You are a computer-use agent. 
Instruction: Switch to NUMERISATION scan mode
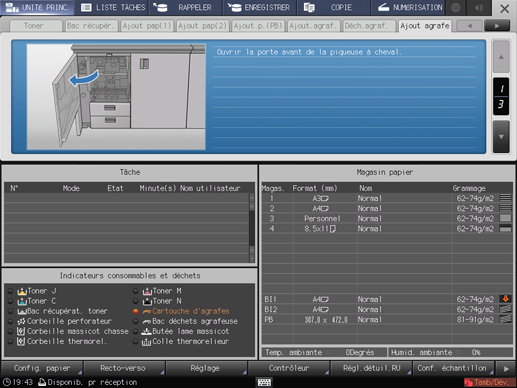point(408,7)
